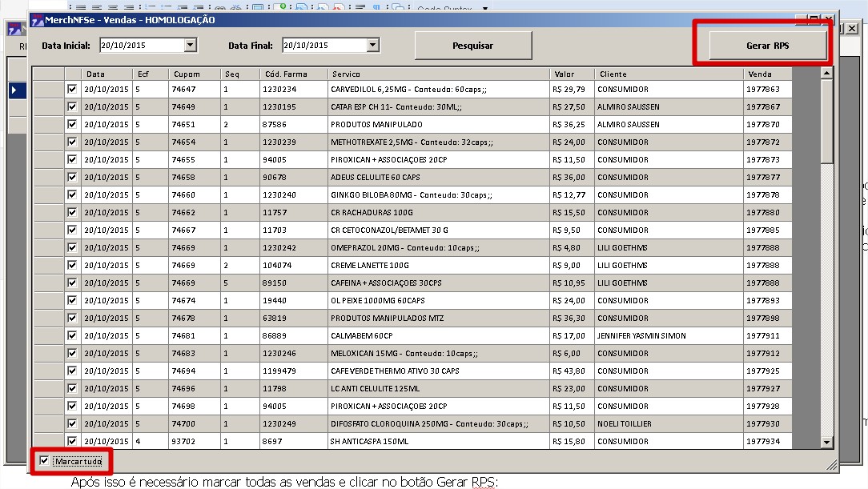Image resolution: width=868 pixels, height=489 pixels.
Task: Select the GINKGO BILOBA 80MG service cell
Action: click(x=438, y=195)
